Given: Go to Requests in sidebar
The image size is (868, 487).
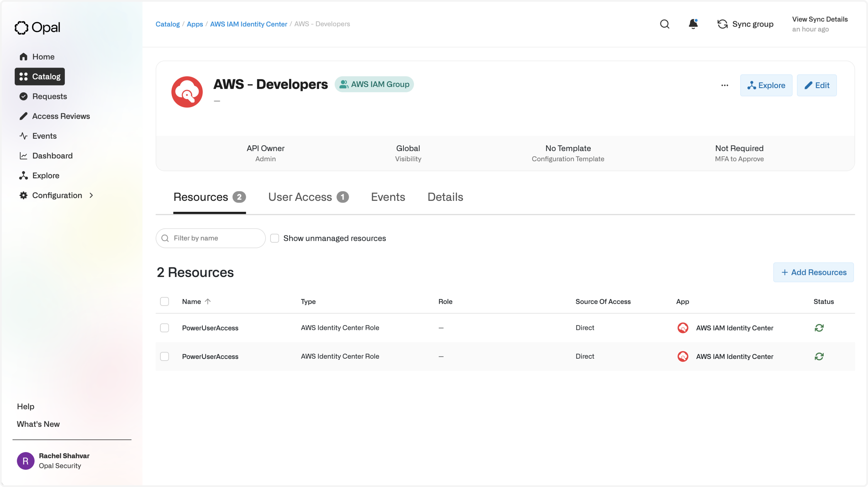Looking at the screenshot, I should [43, 96].
